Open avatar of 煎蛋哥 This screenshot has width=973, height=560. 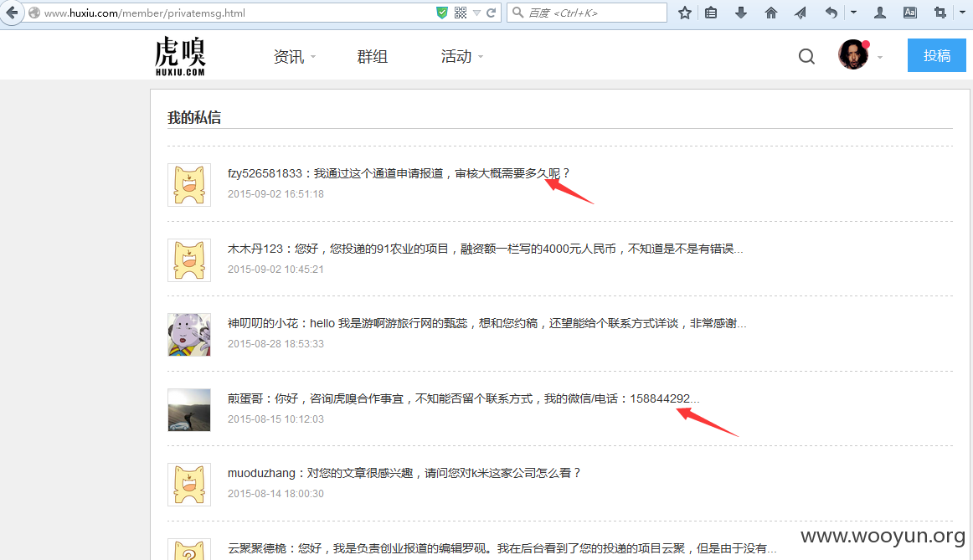[x=189, y=410]
